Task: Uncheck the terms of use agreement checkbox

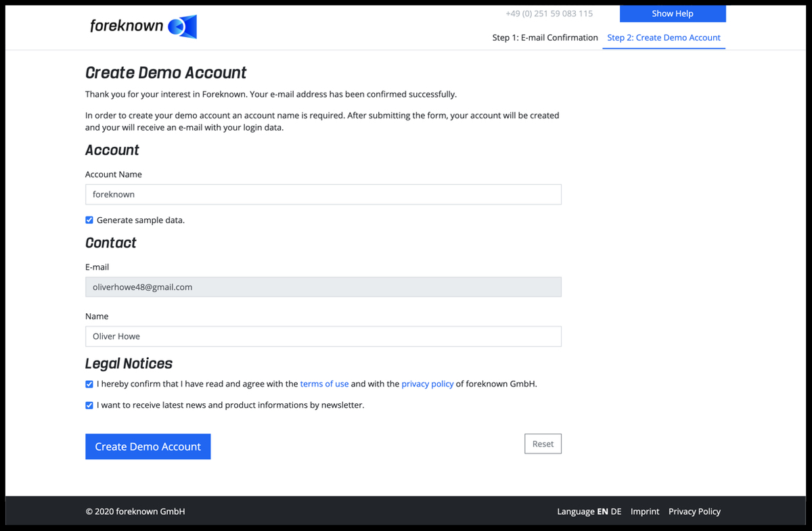Action: click(89, 384)
